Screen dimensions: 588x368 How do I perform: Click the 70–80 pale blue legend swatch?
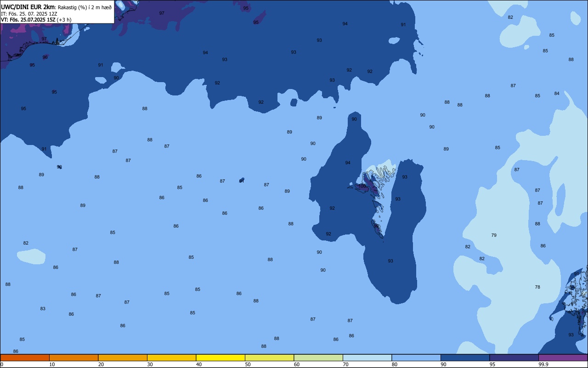coord(367,357)
